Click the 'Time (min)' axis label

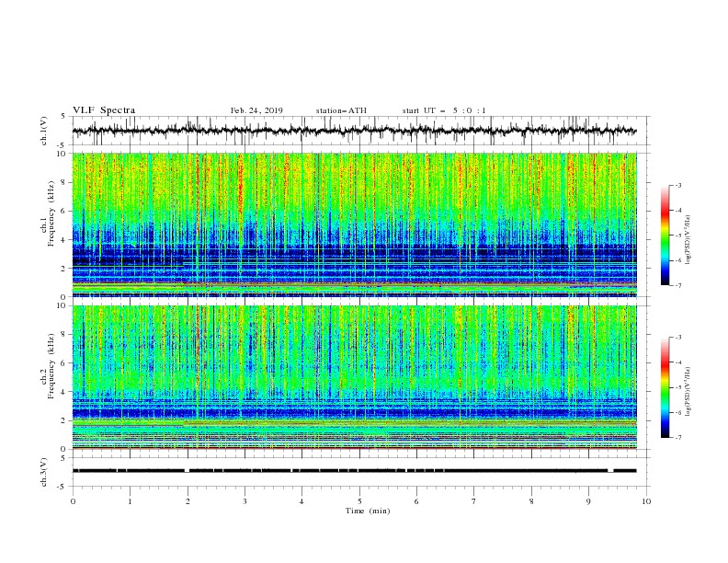(368, 511)
